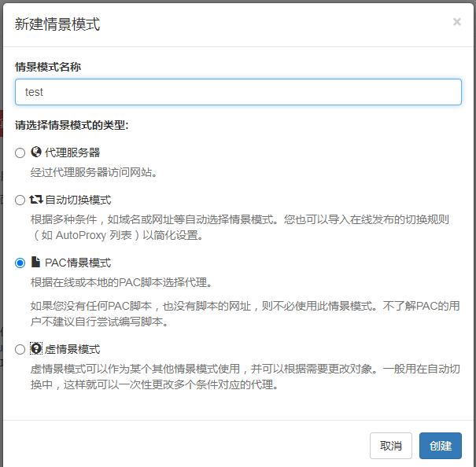Click the 新建情景模式 dialog title
The height and width of the screenshot is (467, 476).
(57, 24)
